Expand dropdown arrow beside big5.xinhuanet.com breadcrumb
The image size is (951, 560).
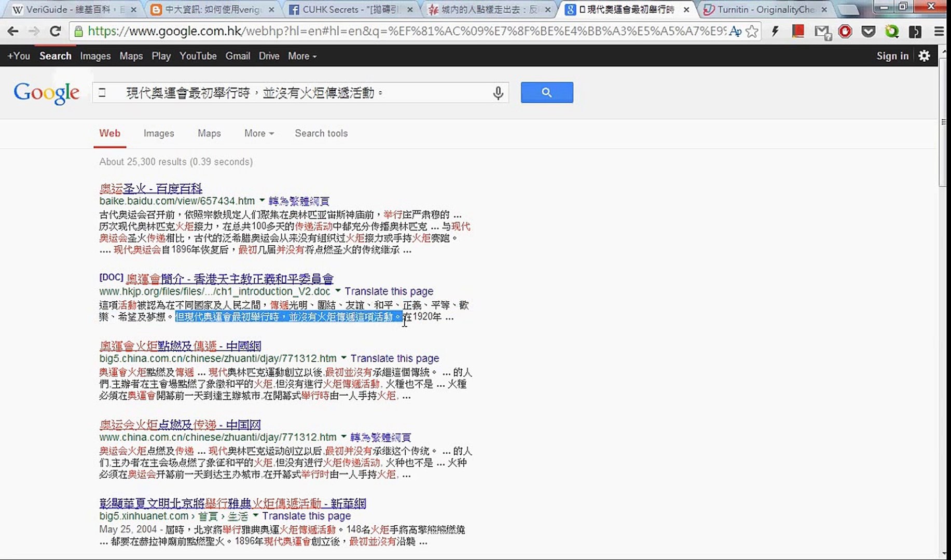(x=255, y=515)
